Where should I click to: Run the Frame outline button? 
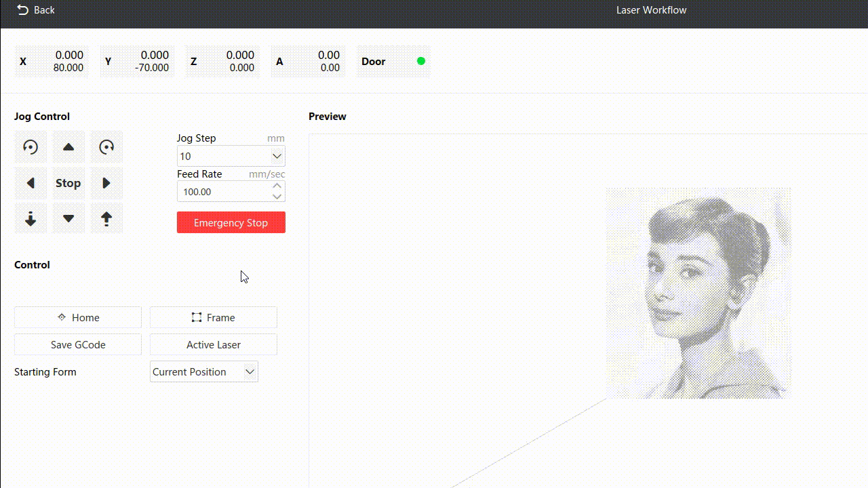(214, 317)
